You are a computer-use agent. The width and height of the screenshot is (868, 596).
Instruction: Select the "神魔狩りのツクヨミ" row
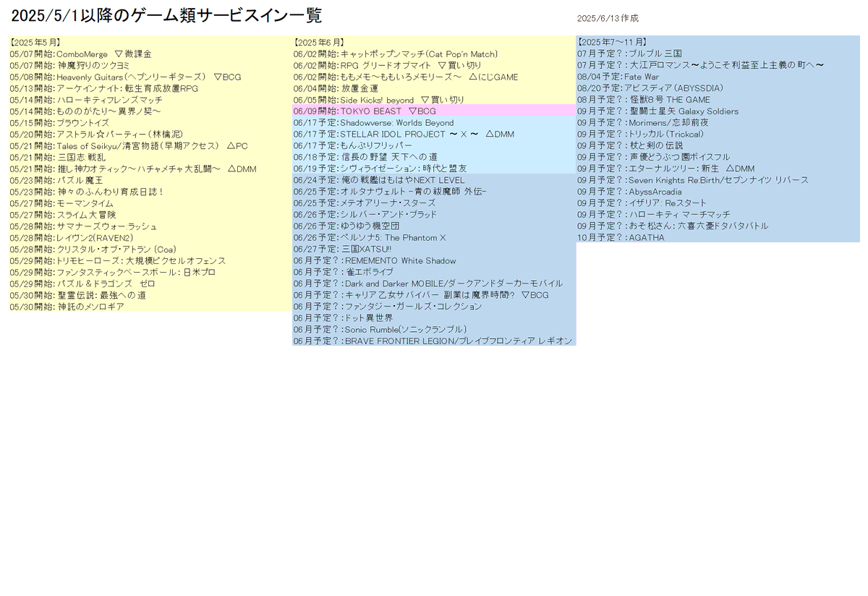150,65
